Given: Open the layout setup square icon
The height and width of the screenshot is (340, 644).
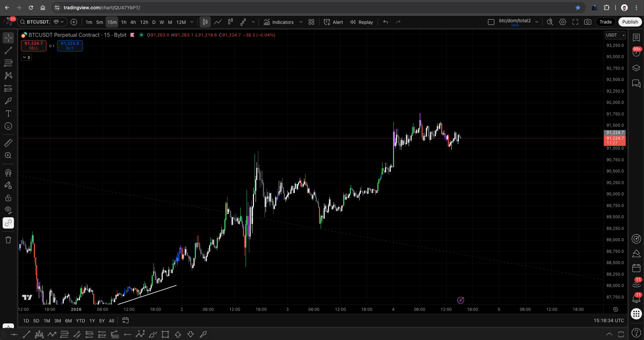Looking at the screenshot, I should (x=491, y=22).
